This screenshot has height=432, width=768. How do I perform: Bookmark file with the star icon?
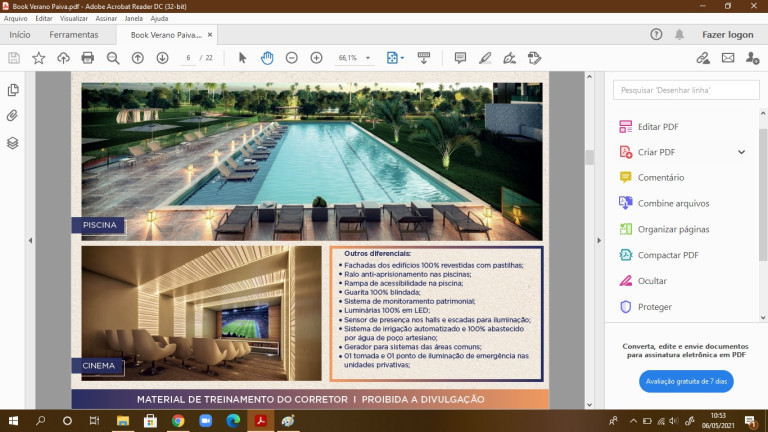[x=38, y=58]
